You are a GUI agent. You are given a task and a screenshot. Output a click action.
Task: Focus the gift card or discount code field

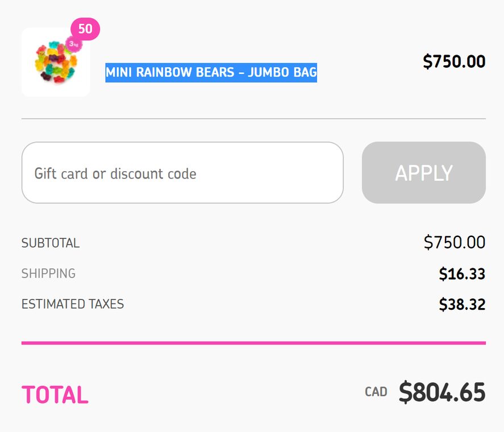182,173
